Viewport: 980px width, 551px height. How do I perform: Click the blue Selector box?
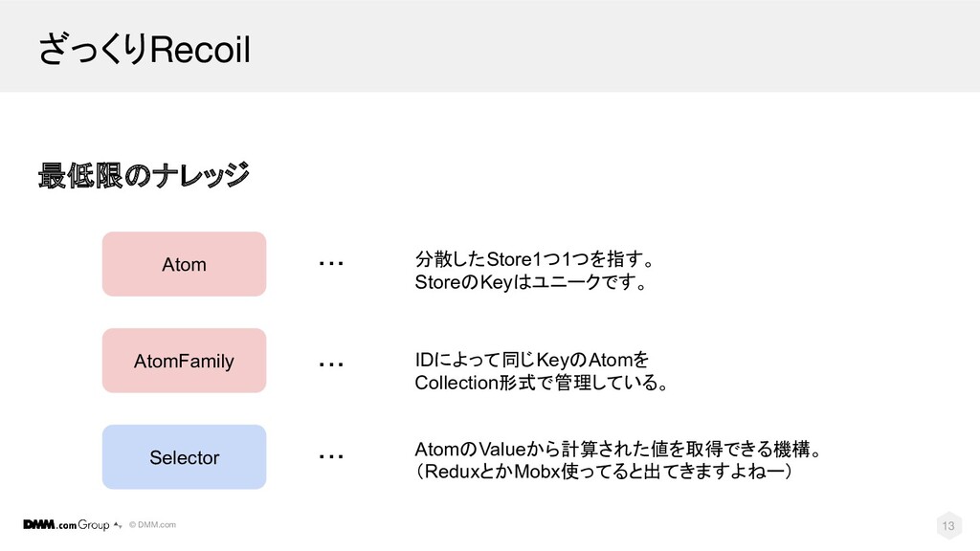coord(185,457)
